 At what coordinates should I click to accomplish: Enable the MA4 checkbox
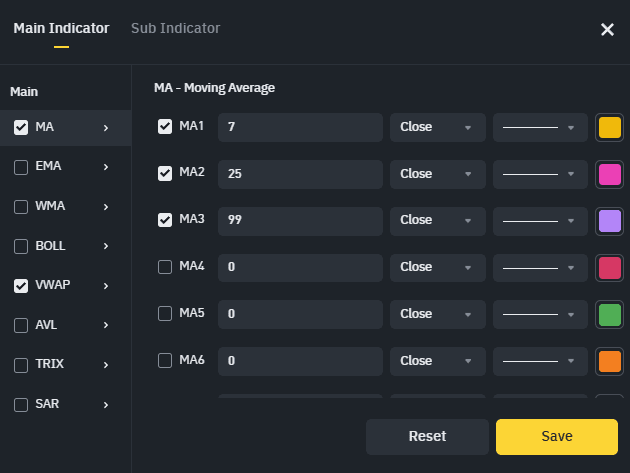(x=165, y=267)
